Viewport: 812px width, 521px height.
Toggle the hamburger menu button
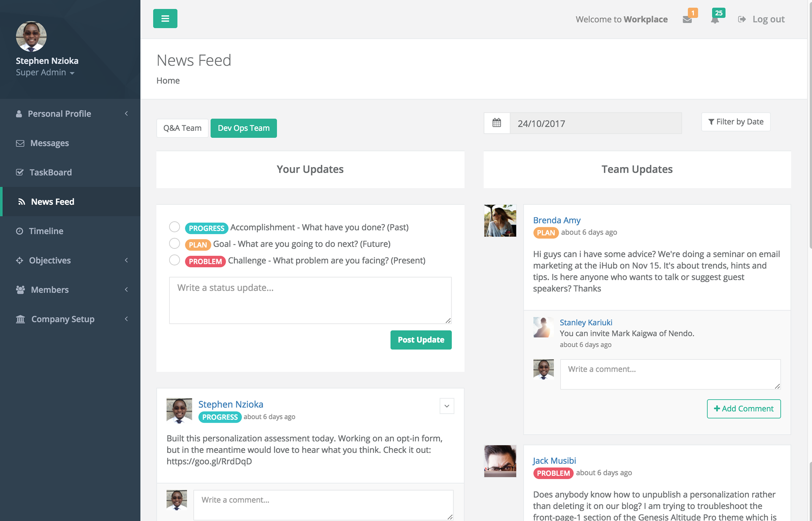[x=165, y=19]
